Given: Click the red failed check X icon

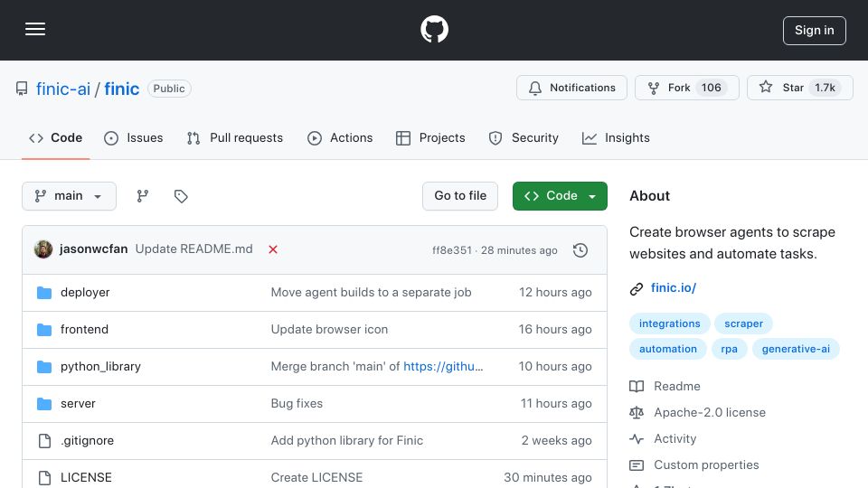Looking at the screenshot, I should 273,249.
